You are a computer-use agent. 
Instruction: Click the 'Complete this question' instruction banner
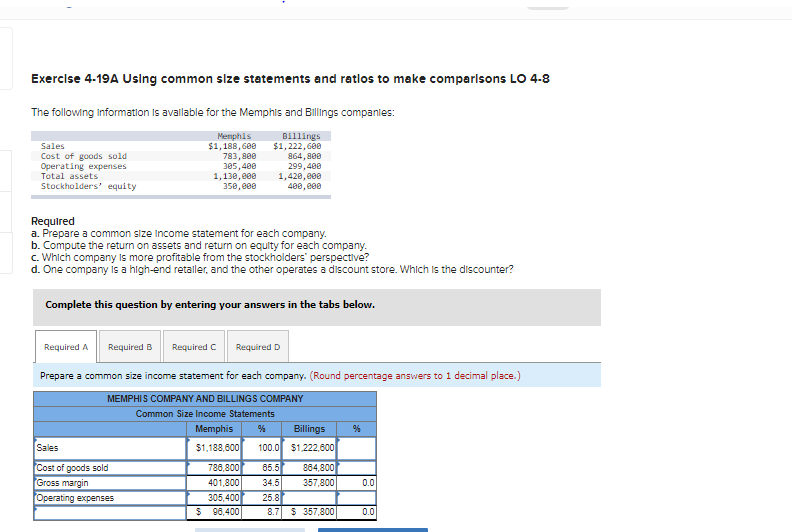tap(317, 307)
